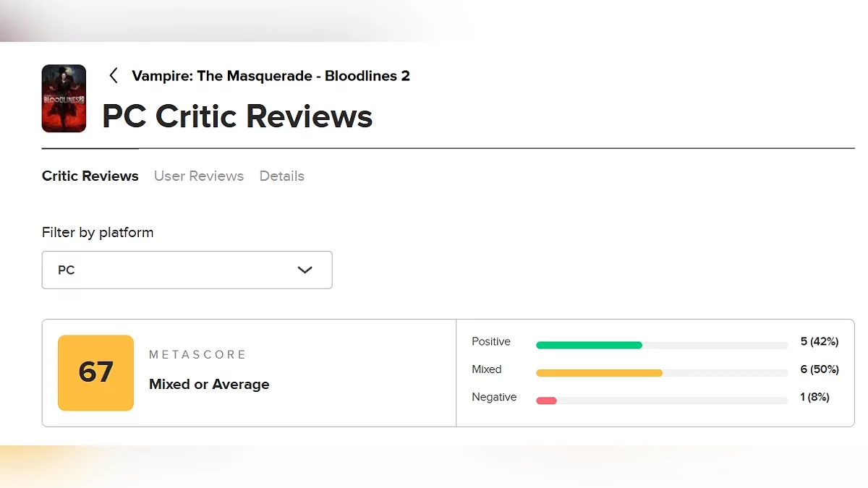Screen dimensions: 868x488
Task: Filter by Negative reviews label
Action: click(494, 397)
